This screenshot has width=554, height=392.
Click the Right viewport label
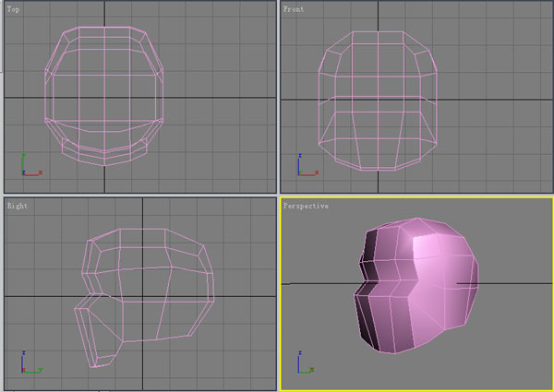pyautogui.click(x=17, y=207)
